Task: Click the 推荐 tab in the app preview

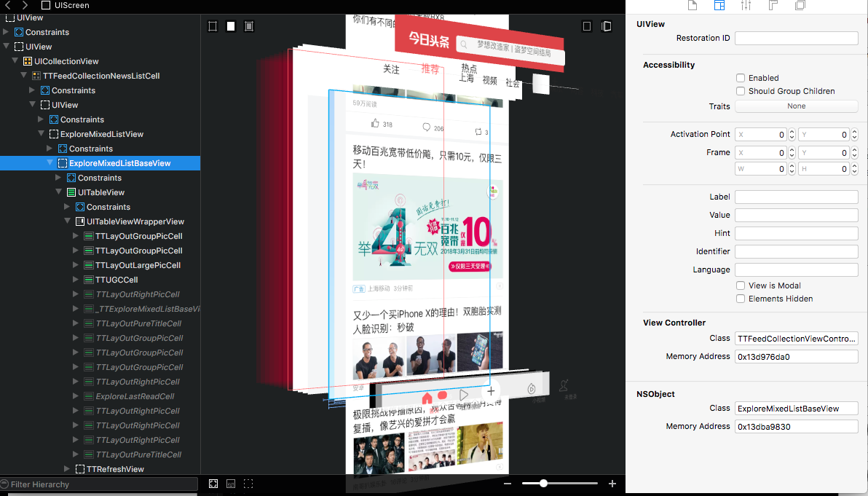Action: click(x=430, y=70)
